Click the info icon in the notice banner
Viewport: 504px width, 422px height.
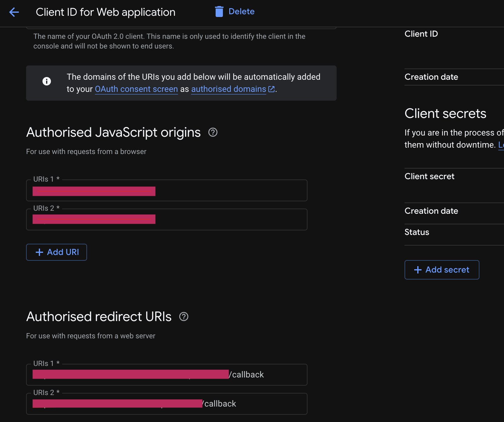(x=47, y=81)
